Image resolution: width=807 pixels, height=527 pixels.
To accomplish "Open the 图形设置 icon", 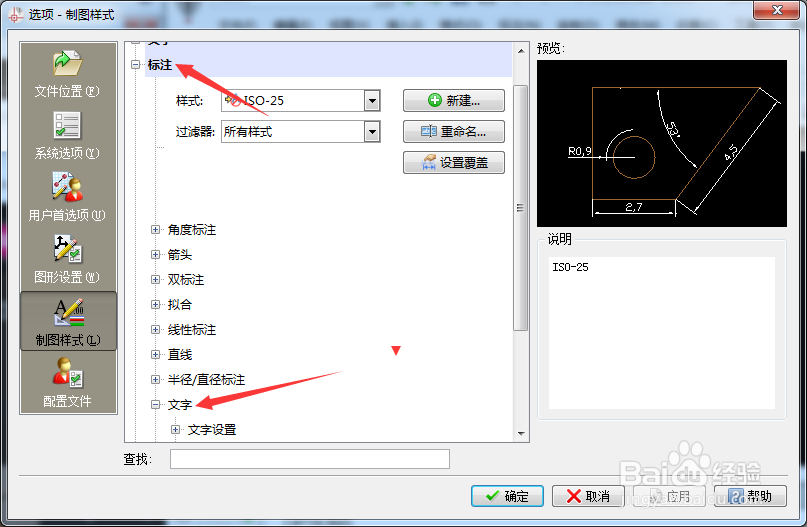I will click(67, 249).
